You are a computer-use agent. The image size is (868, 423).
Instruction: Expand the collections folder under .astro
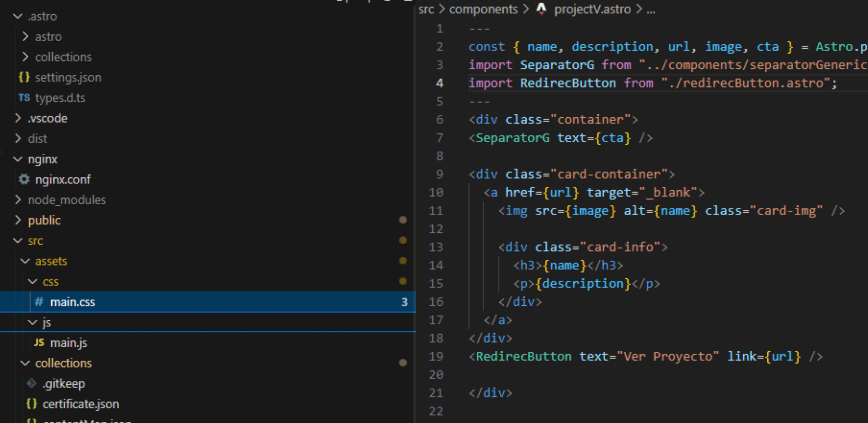[25, 57]
